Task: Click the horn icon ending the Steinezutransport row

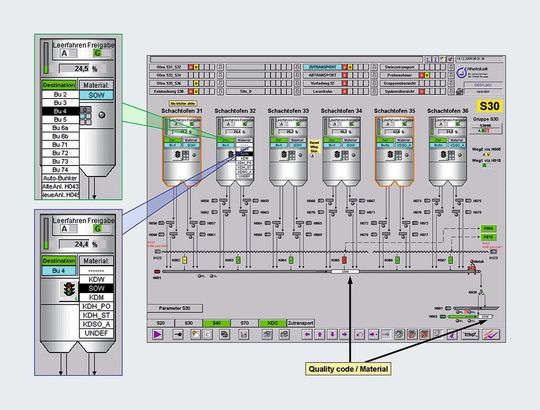Action: (x=451, y=67)
